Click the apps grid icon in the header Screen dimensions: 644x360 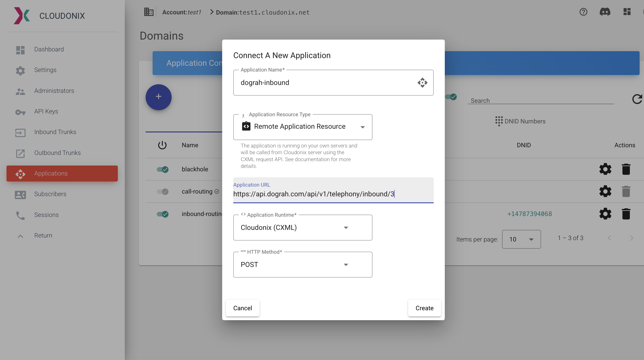point(627,12)
